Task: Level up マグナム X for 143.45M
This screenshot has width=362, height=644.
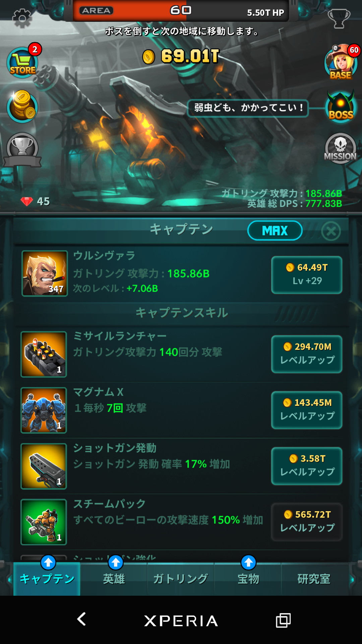Action: (307, 410)
